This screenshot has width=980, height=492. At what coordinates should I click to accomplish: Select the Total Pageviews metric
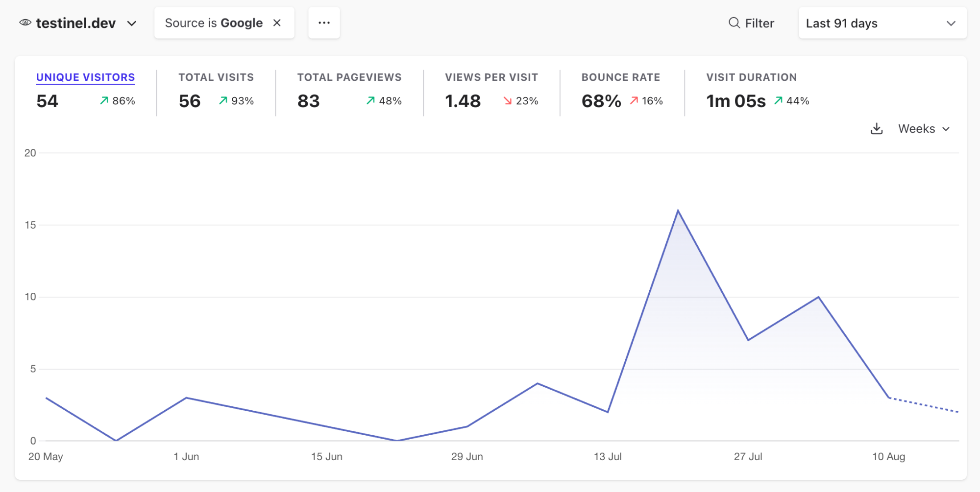click(x=349, y=77)
